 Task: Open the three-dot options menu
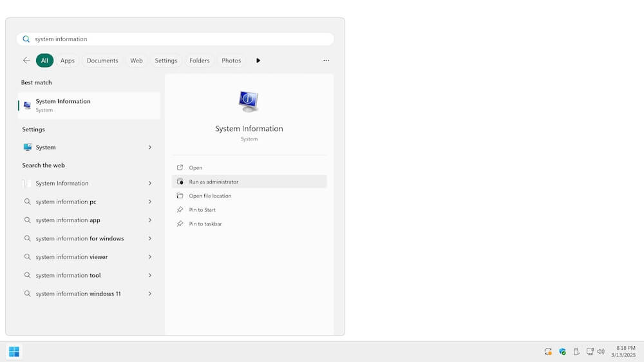[326, 61]
